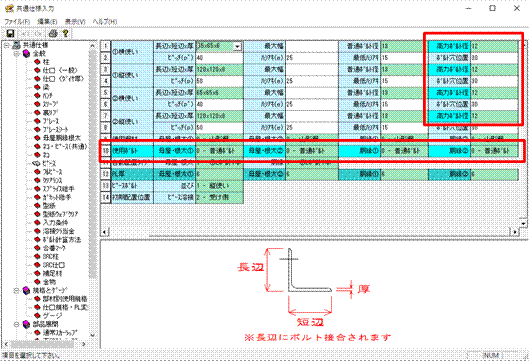This screenshot has height=361, width=530.
Task: Open dropdown arrow in 長辺×短辺×厚 row 1
Action: pos(238,46)
